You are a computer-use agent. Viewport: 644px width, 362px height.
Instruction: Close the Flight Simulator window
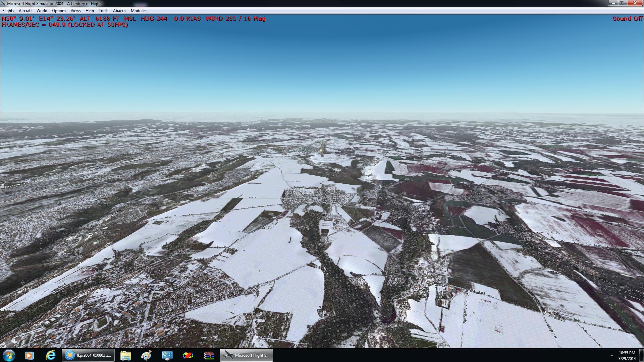[x=635, y=3]
